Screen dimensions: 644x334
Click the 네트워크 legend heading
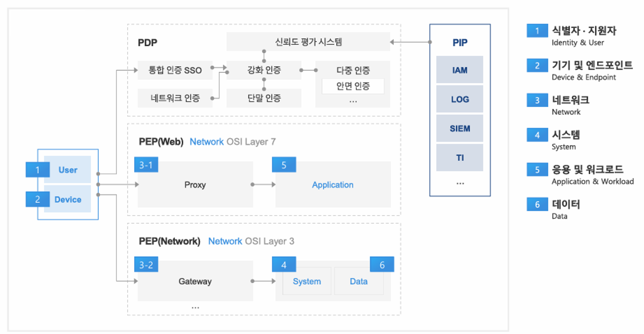(x=571, y=100)
